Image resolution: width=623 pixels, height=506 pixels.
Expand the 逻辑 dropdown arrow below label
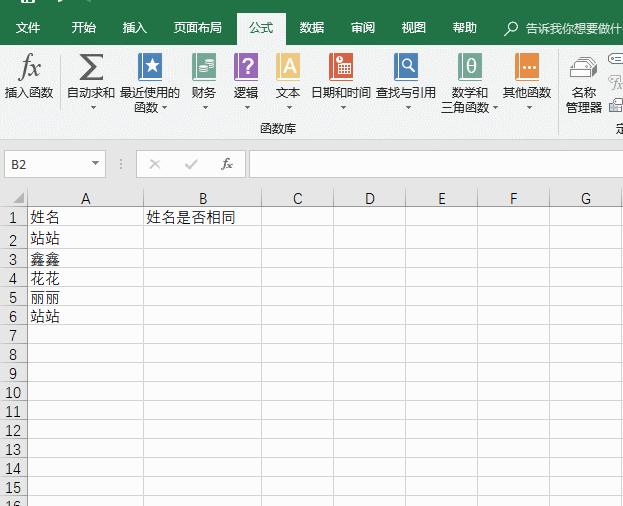click(247, 108)
